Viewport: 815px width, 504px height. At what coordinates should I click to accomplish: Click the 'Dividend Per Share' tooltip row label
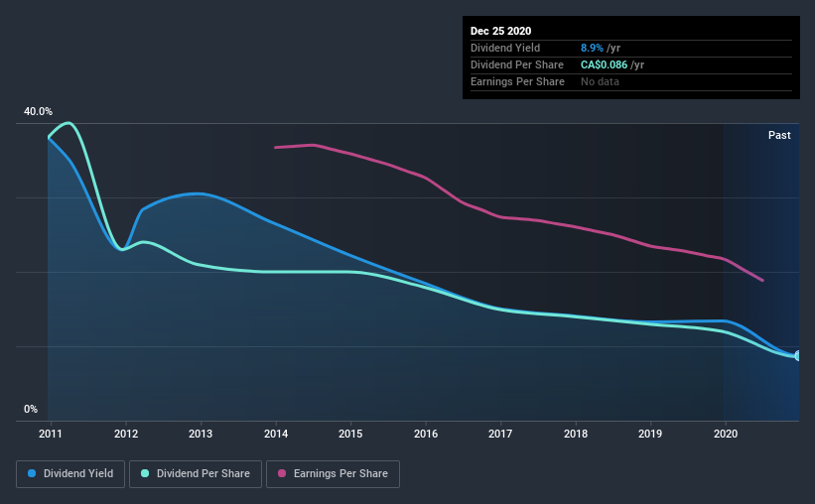(516, 64)
